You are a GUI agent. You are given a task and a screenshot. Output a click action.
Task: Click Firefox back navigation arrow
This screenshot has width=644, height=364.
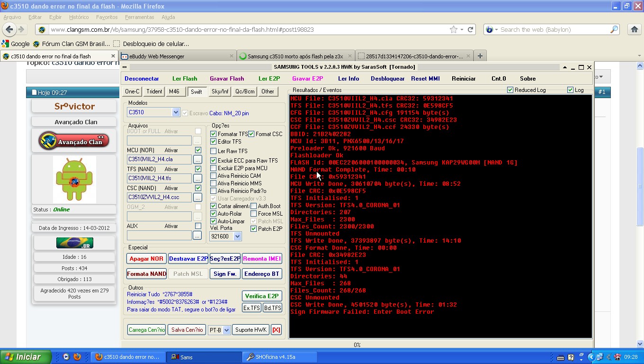tap(9, 29)
